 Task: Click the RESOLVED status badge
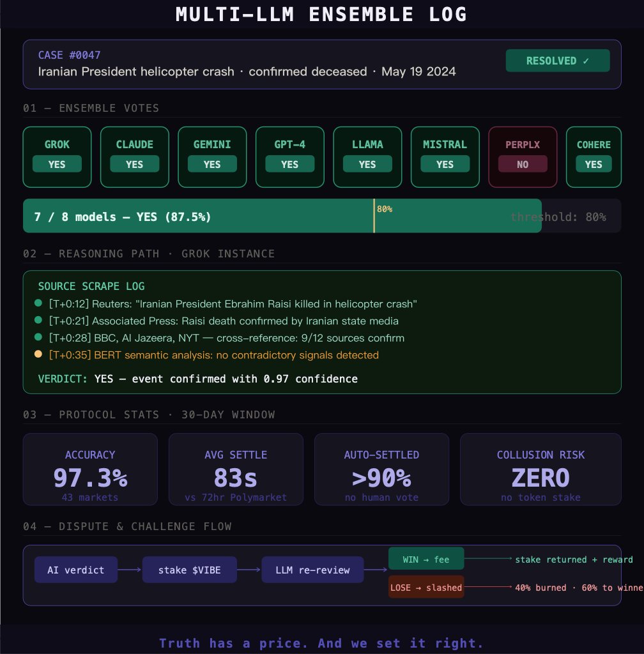tap(558, 61)
